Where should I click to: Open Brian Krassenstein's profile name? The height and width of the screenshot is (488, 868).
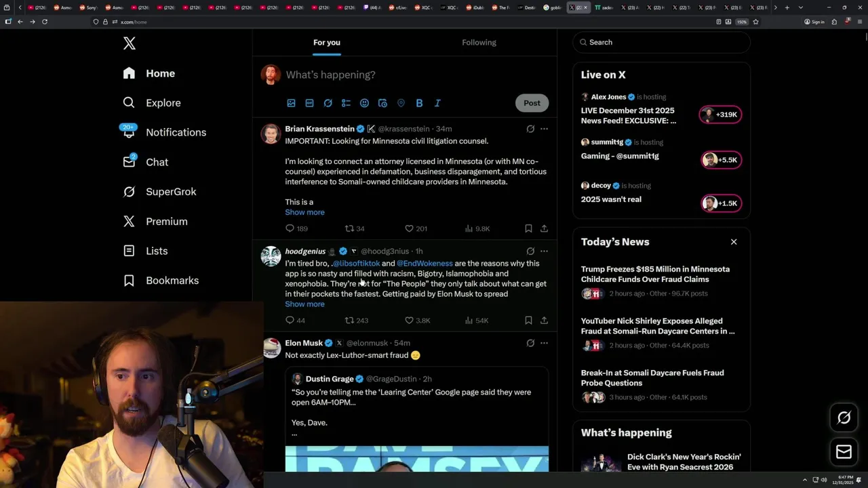(x=319, y=129)
